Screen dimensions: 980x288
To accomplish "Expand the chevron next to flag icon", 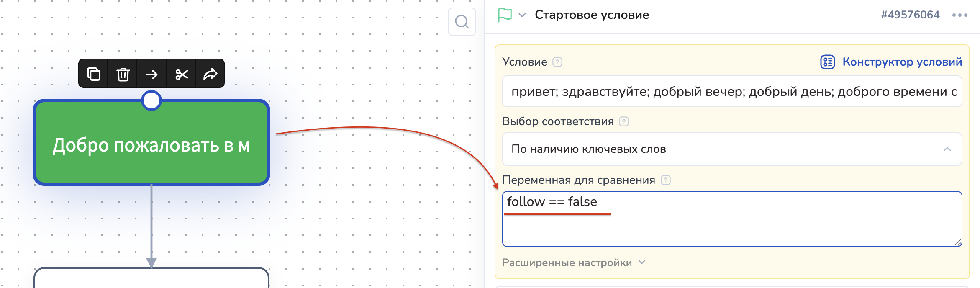I will coord(522,15).
